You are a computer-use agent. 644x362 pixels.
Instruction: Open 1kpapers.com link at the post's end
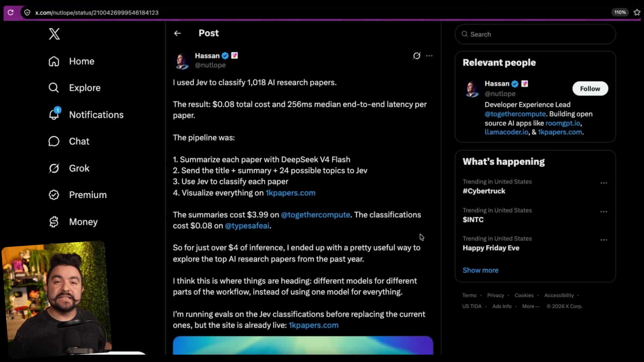point(314,325)
